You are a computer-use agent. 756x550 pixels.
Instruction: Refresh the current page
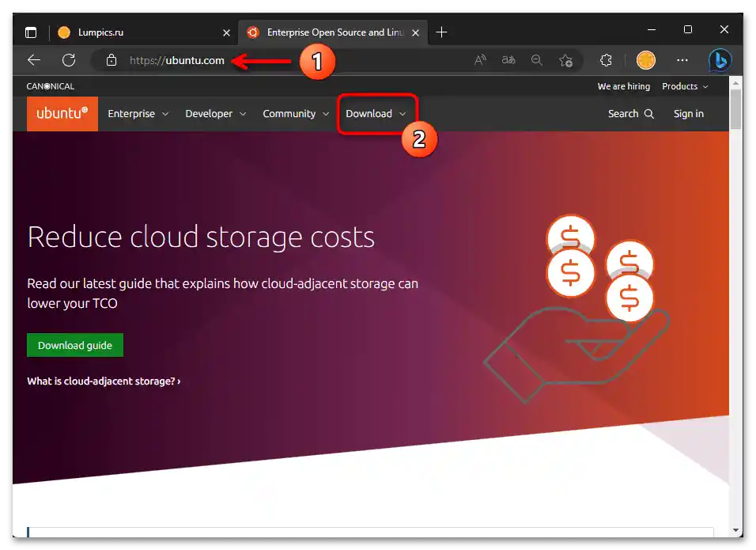point(68,60)
